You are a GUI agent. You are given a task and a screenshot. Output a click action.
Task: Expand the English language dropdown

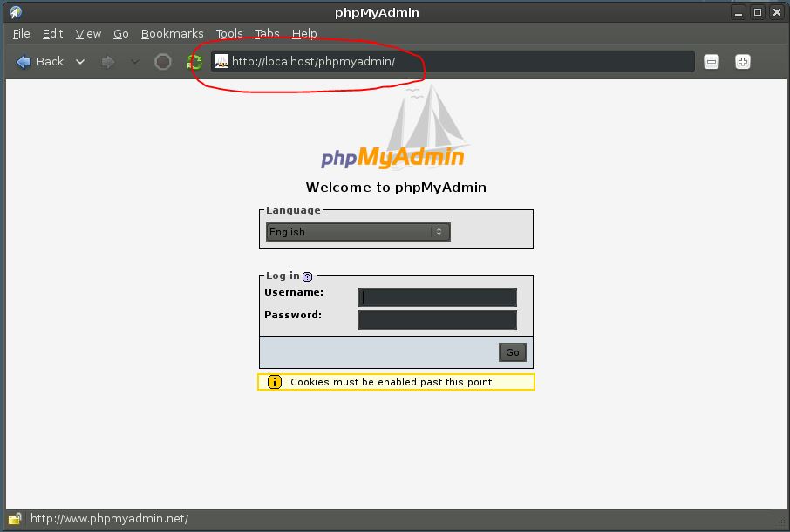[x=358, y=232]
